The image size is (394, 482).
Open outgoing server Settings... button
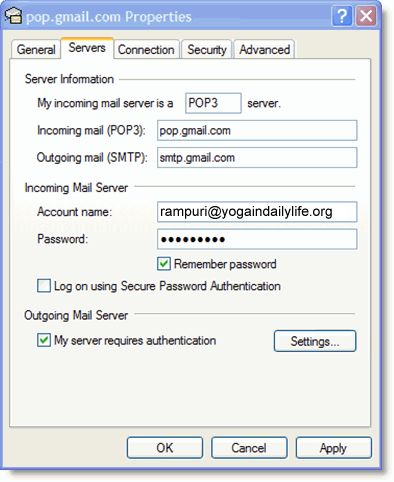(x=315, y=341)
